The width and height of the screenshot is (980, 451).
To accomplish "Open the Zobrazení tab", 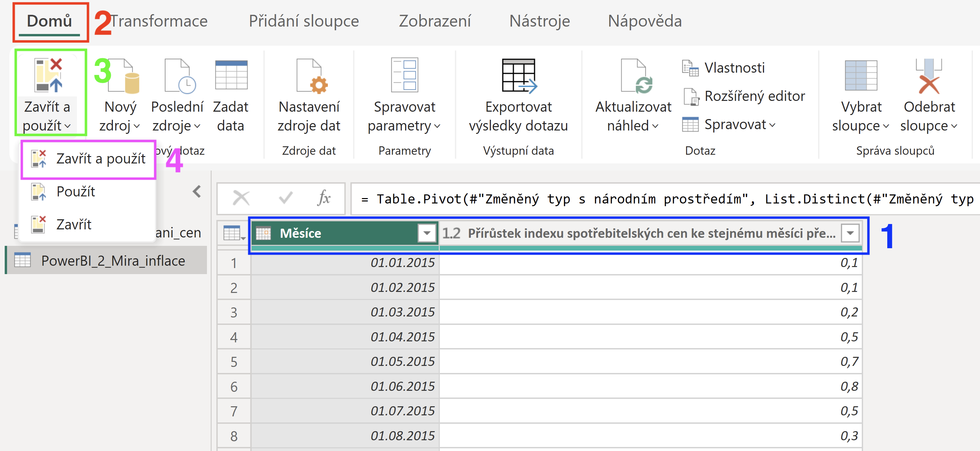I will point(434,21).
